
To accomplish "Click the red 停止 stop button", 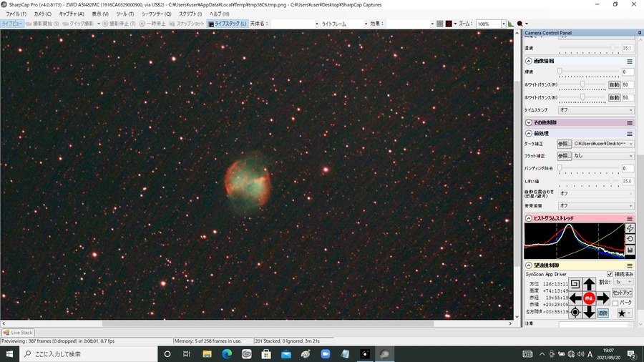I will 589,298.
